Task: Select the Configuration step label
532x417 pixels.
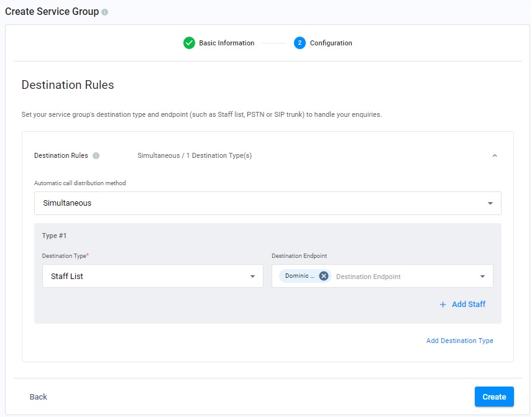Action: [331, 43]
